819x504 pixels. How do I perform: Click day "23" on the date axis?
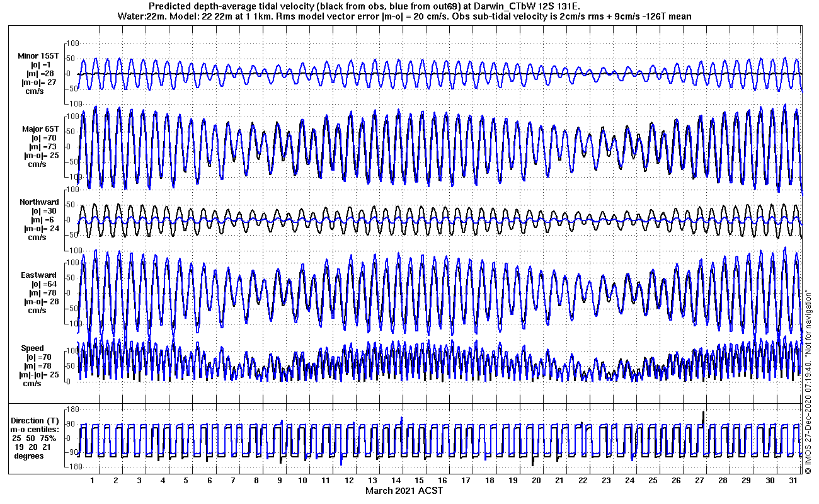(606, 481)
